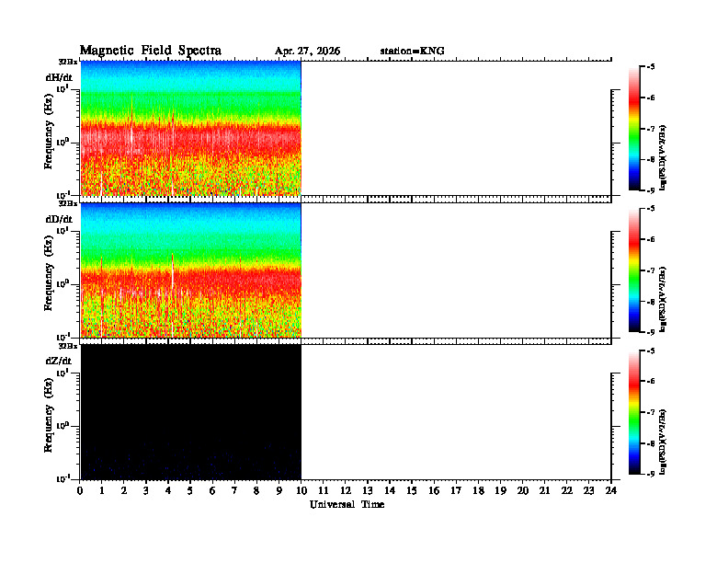Click the color bar beside dZ/dt panel
728x563 pixels.
tap(634, 412)
